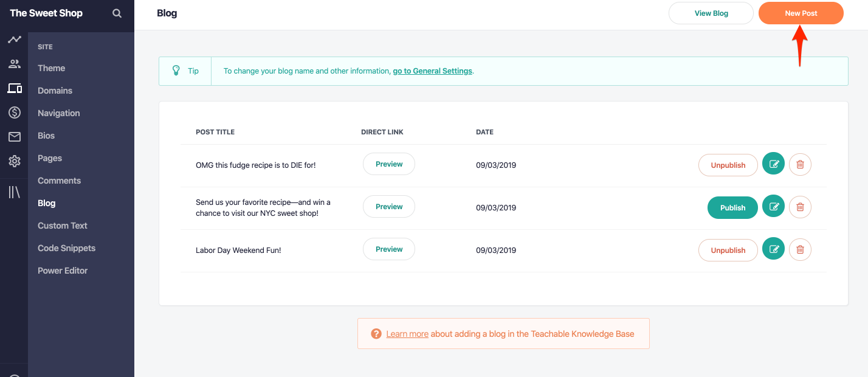The image size is (868, 377).
Task: Publish the favorite recipe contest post
Action: (x=732, y=207)
